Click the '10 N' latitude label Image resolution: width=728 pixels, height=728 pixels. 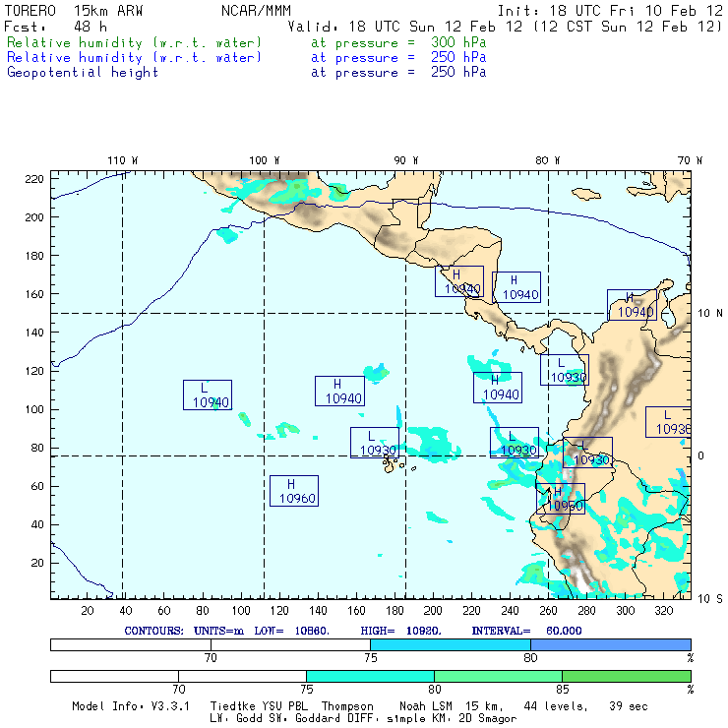(710, 314)
